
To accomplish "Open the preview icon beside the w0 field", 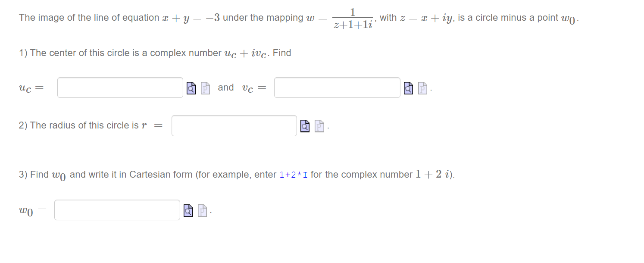I will tap(187, 210).
